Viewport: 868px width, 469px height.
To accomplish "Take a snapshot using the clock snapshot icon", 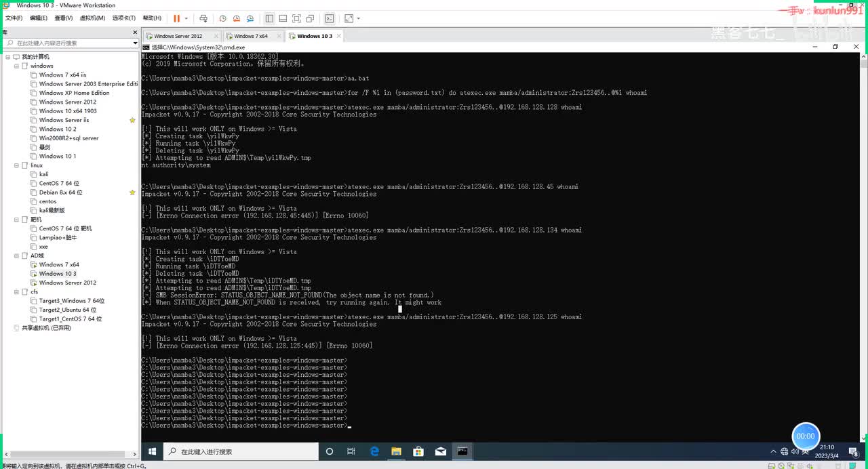I will [222, 18].
